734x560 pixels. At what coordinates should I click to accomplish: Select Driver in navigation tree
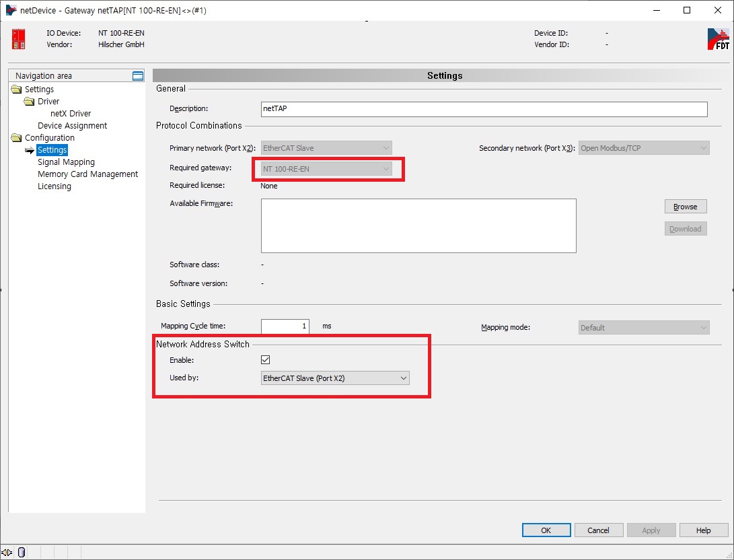[48, 102]
